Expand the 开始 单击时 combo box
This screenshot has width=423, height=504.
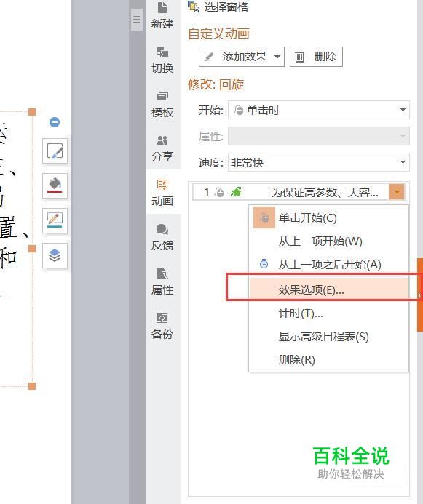point(319,111)
